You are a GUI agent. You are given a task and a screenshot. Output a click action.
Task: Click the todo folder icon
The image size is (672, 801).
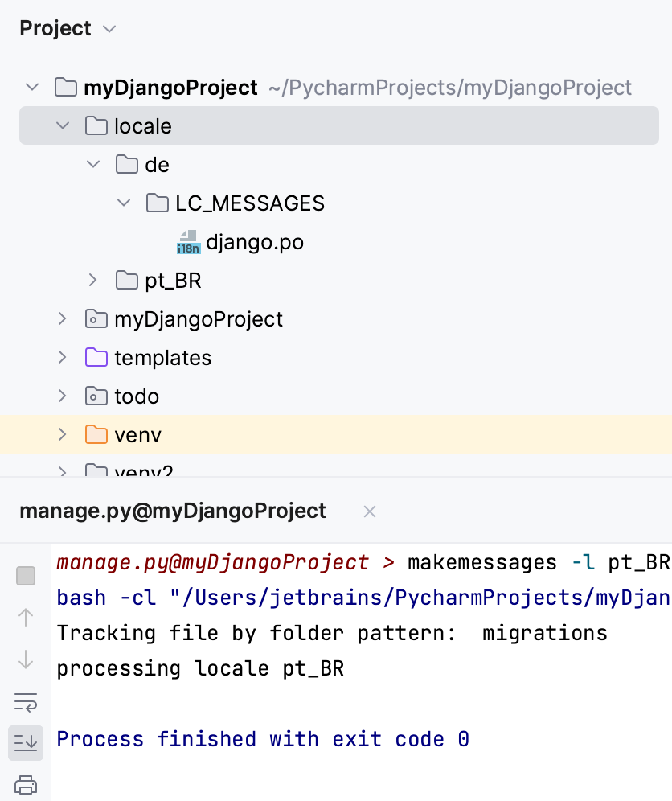[x=96, y=396]
